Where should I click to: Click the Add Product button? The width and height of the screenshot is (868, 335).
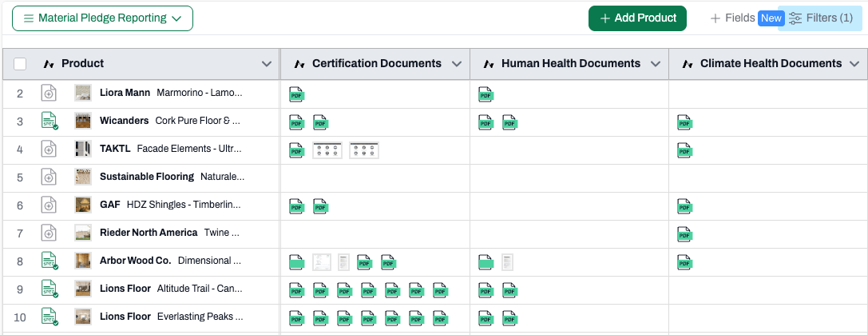[x=638, y=18]
